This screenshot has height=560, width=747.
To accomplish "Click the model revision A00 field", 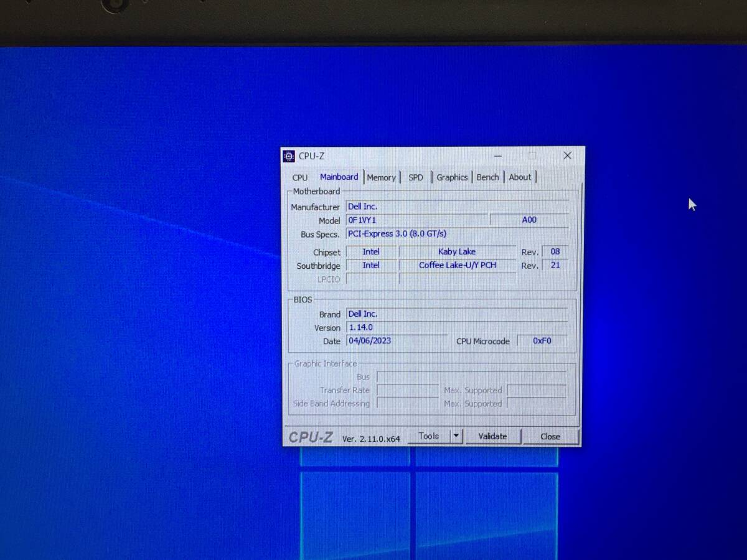I will point(529,220).
